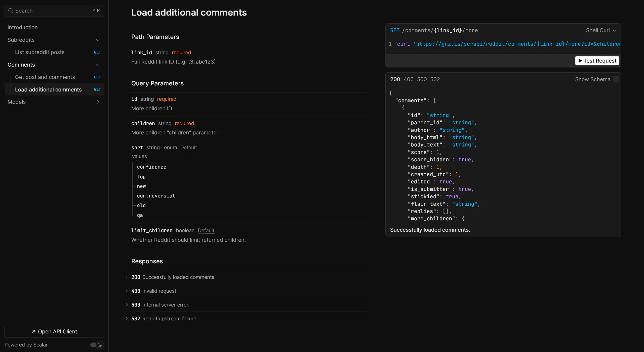Click the qa enum value
Viewport: 644px width, 352px height.
pyautogui.click(x=140, y=215)
